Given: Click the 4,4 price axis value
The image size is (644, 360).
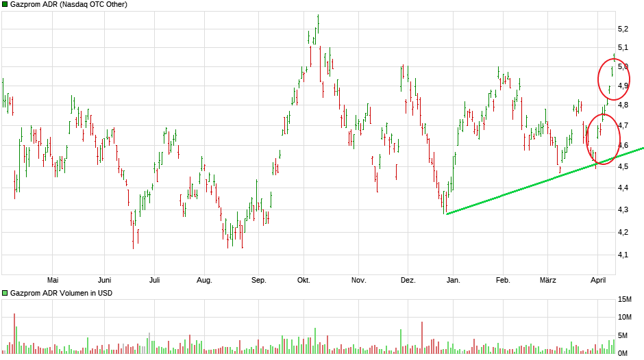Looking at the screenshot, I should (623, 188).
